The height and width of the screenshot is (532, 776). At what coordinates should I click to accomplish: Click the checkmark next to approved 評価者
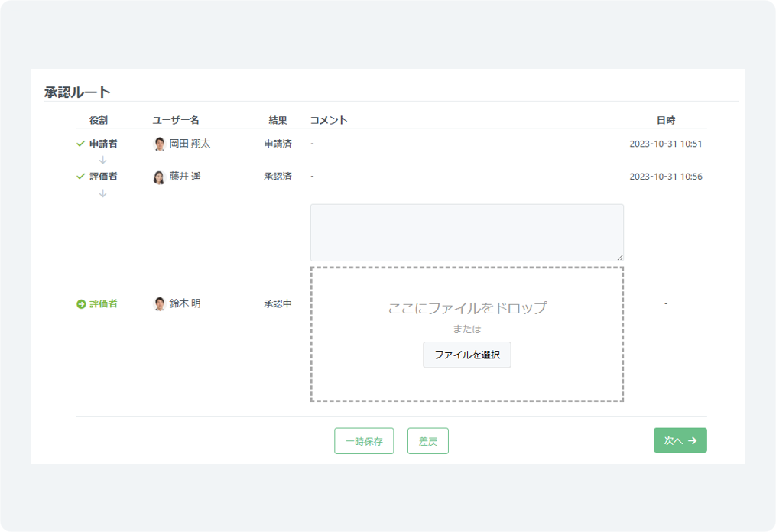(80, 177)
